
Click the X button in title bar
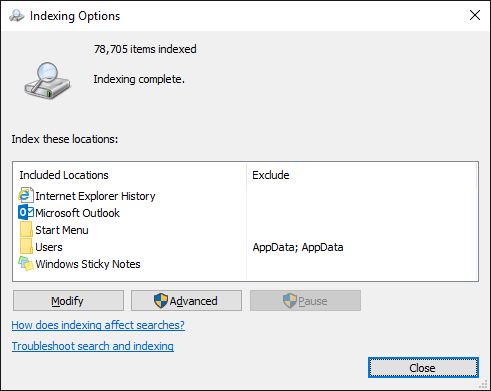click(475, 15)
